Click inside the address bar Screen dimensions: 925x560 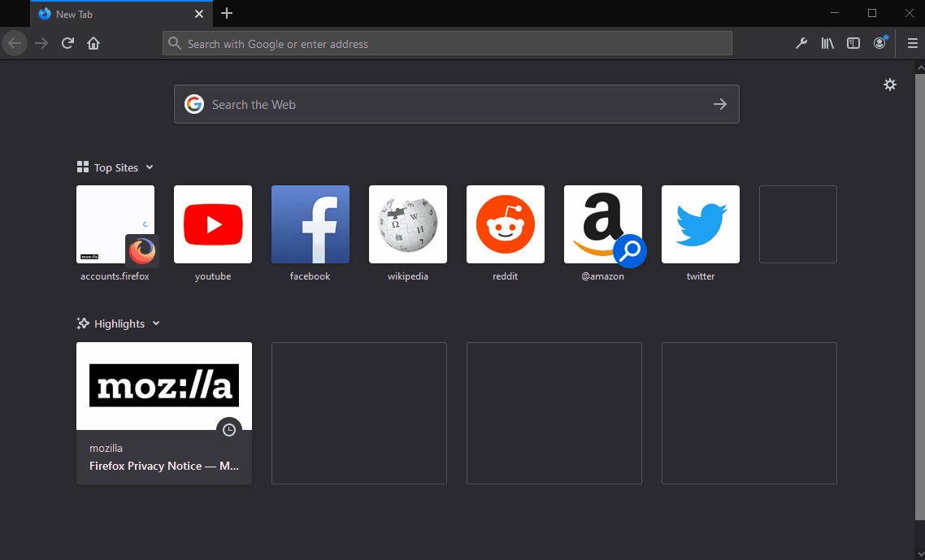pyautogui.click(x=447, y=43)
